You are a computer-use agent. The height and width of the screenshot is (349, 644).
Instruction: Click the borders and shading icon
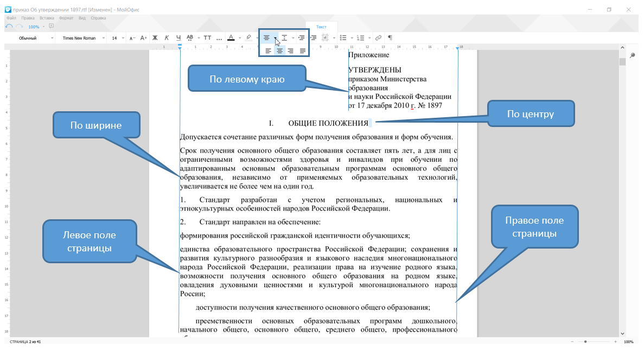click(x=325, y=38)
